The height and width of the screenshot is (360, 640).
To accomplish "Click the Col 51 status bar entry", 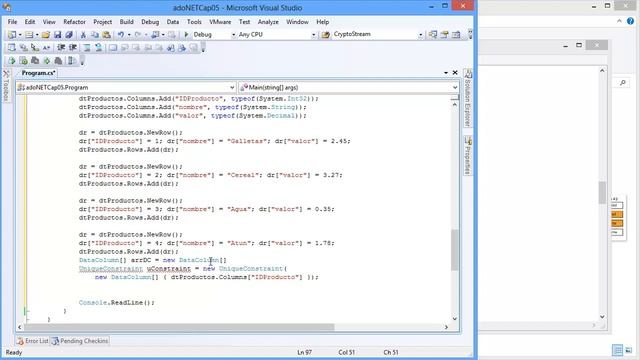I will click(347, 352).
